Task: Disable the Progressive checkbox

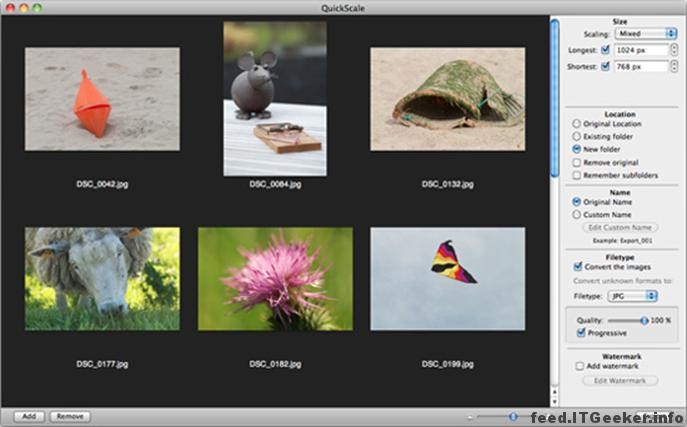Action: tap(580, 332)
